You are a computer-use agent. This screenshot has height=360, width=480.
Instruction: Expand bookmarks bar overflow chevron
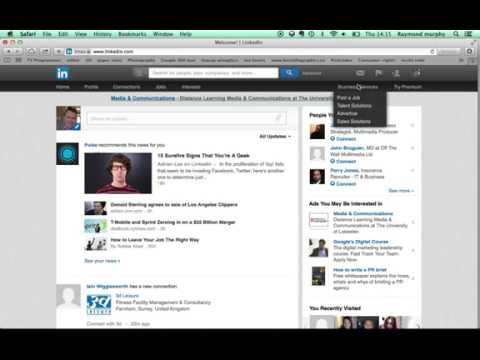pyautogui.click(x=462, y=60)
